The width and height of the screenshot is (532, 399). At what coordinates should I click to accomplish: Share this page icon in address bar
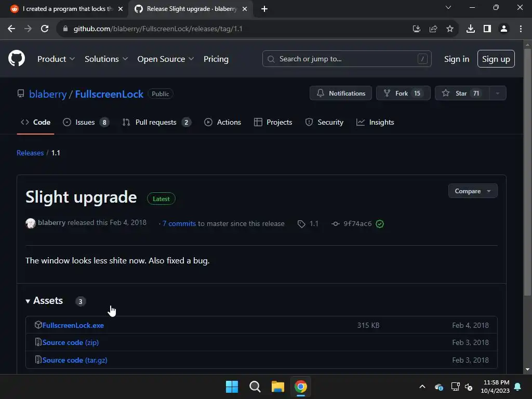point(433,29)
